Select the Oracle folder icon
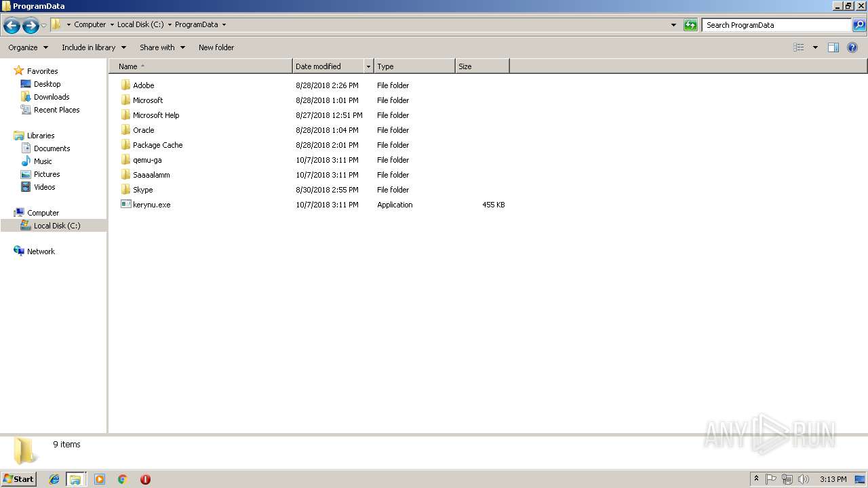The height and width of the screenshot is (488, 868). [x=125, y=130]
